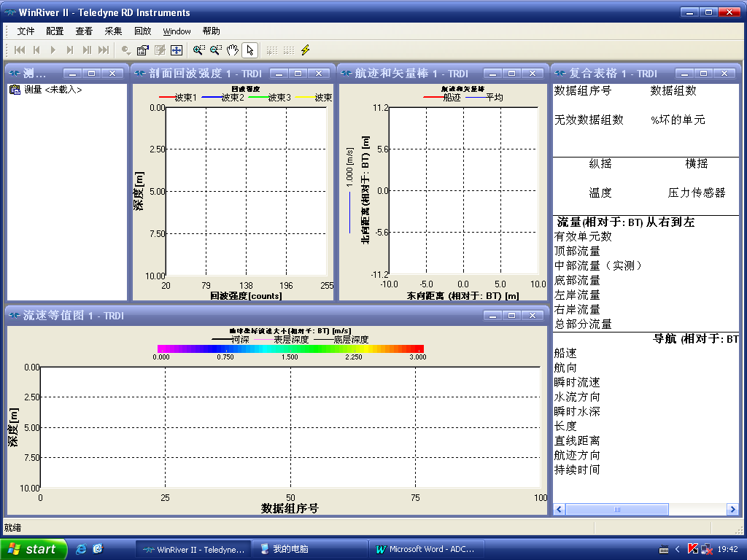Activate the Zoom Out magnifier tool
747x560 pixels.
[215, 50]
